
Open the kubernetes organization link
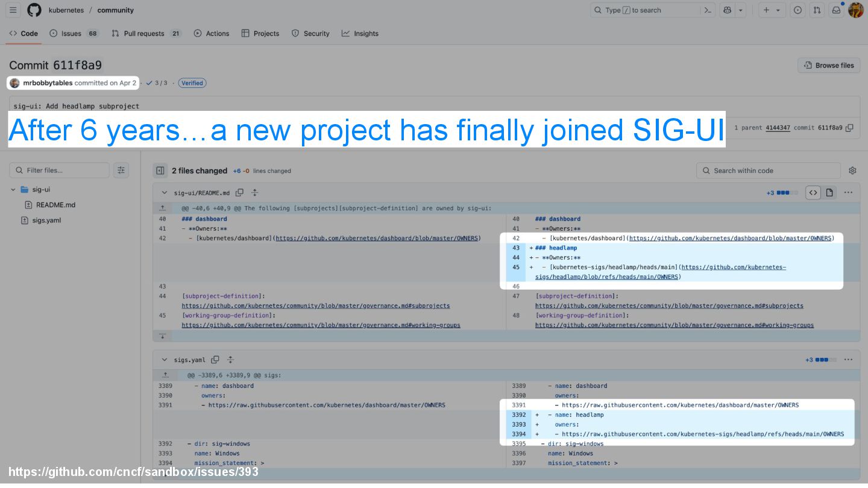[x=66, y=10]
